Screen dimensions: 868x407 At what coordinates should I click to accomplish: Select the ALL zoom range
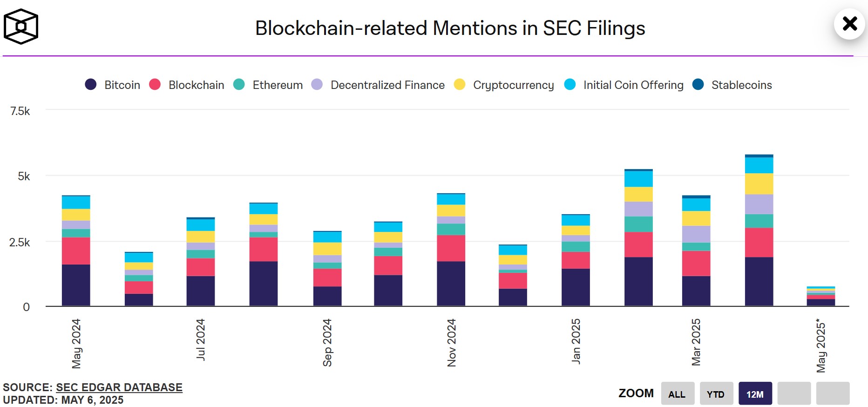click(678, 393)
